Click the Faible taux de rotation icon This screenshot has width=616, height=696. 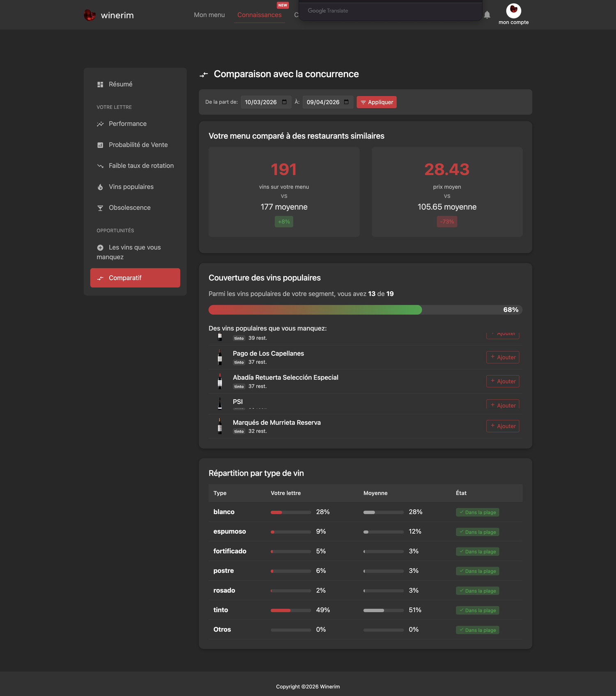(x=100, y=166)
